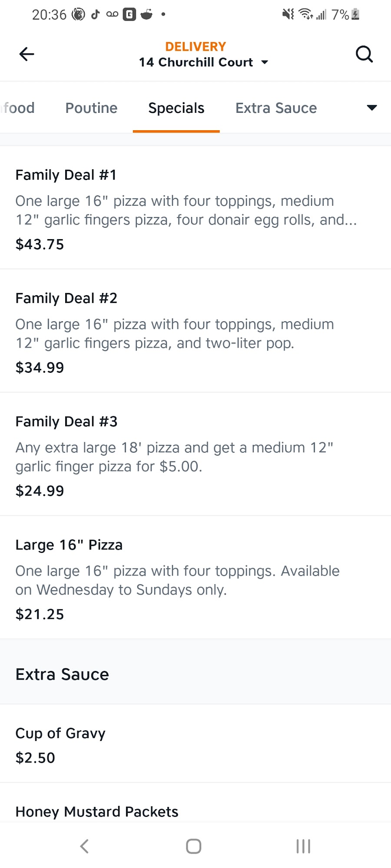Switch to the Poutine tab
This screenshot has height=868, width=391.
click(x=91, y=108)
